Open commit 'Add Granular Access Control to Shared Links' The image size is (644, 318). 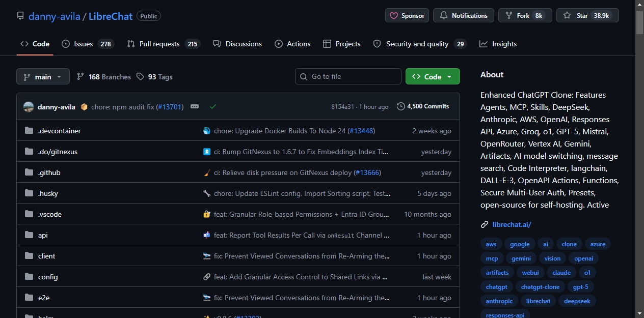coord(301,277)
